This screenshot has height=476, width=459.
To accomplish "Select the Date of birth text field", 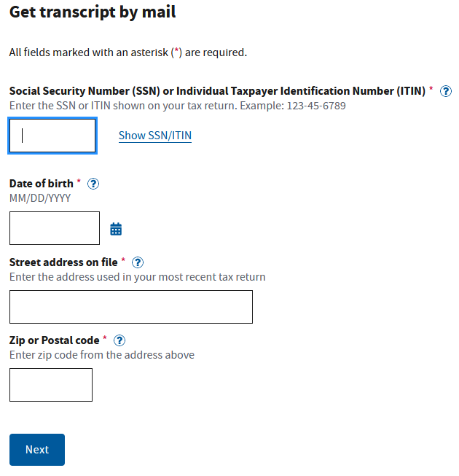I will coord(55,228).
